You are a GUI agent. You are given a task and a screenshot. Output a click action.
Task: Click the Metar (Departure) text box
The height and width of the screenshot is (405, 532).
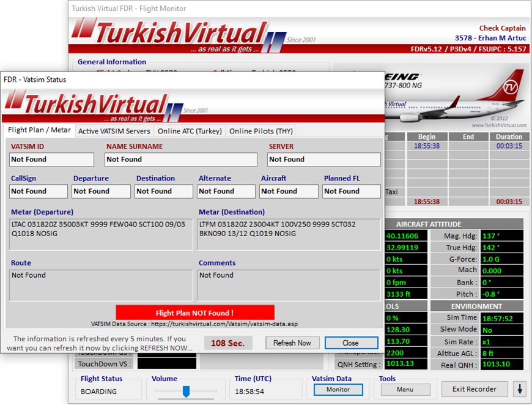click(101, 234)
